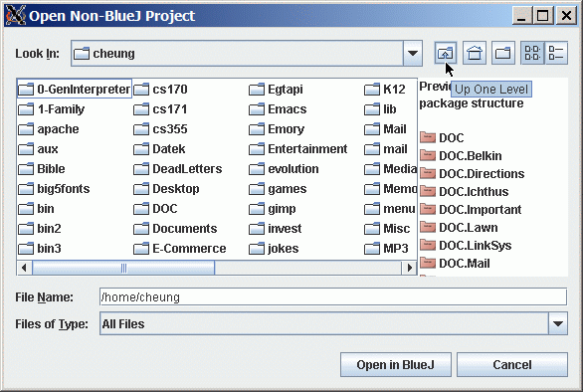The height and width of the screenshot is (392, 583).
Task: Select the E-Commerce folder
Action: coord(180,249)
